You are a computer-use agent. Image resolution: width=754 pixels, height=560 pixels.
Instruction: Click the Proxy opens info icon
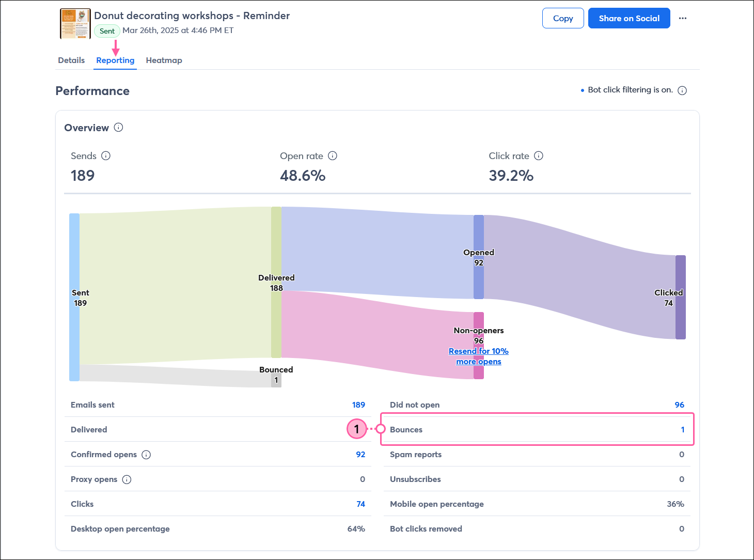127,479
